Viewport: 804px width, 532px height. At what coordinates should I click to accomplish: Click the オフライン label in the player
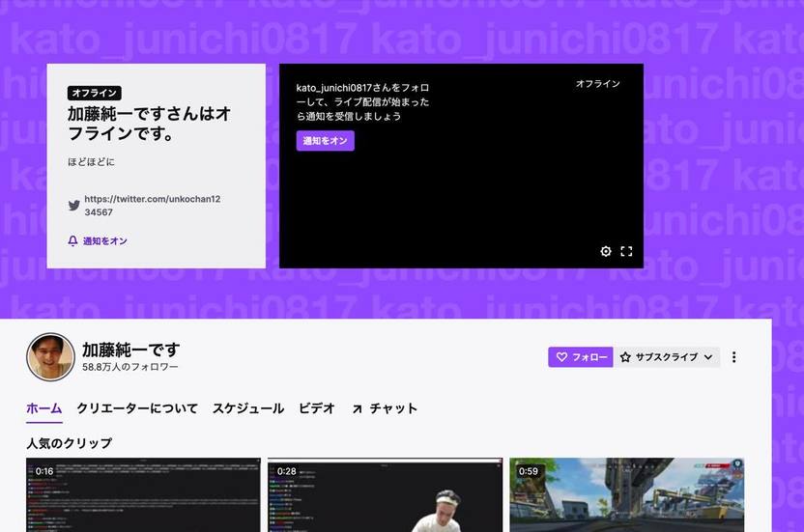click(598, 84)
